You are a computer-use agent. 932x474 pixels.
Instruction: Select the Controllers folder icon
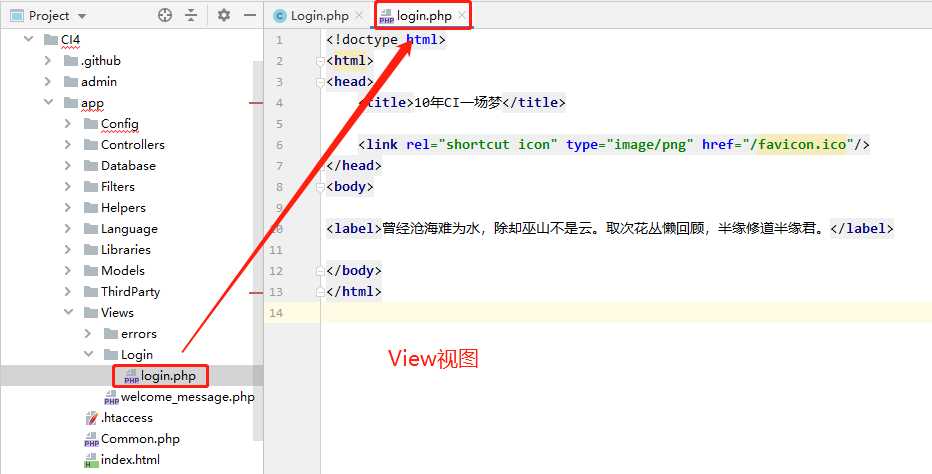click(91, 145)
